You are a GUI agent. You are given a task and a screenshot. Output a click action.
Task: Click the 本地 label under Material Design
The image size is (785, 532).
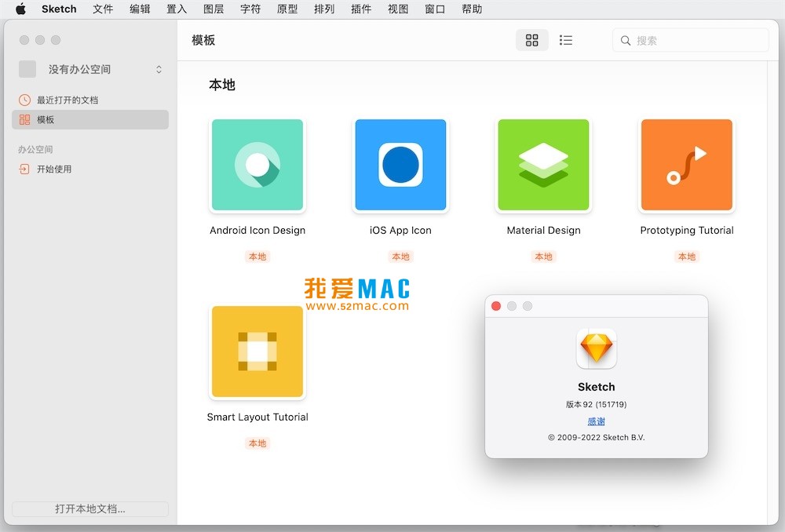click(x=543, y=257)
